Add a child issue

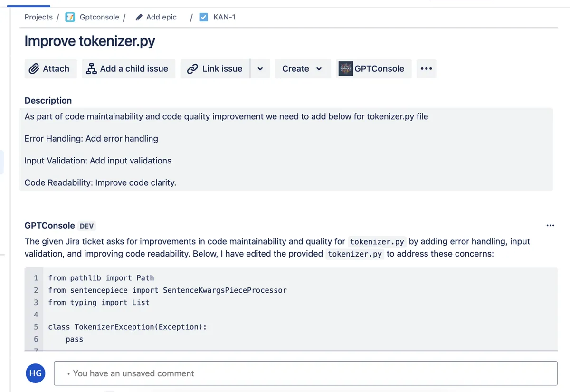pyautogui.click(x=128, y=68)
